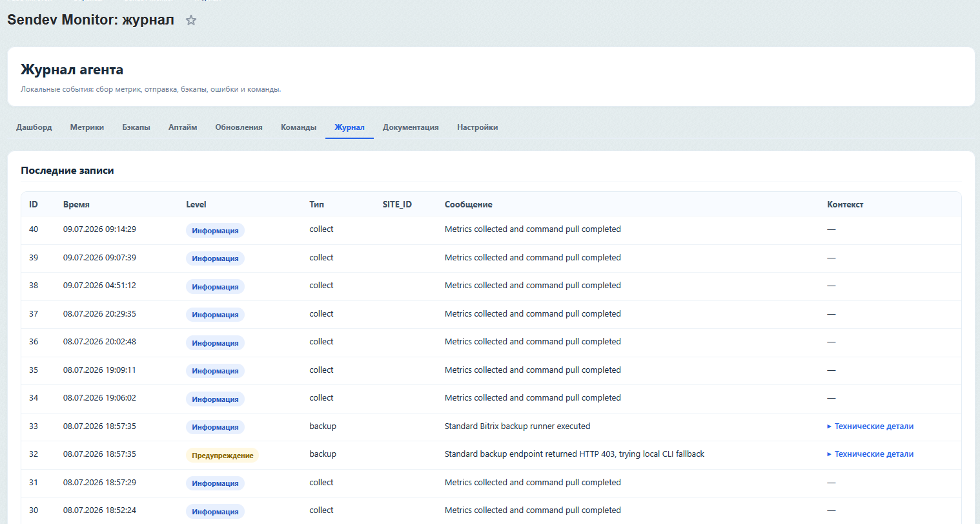Expand Технические детали for entry 33
The image size is (980, 524).
click(870, 426)
